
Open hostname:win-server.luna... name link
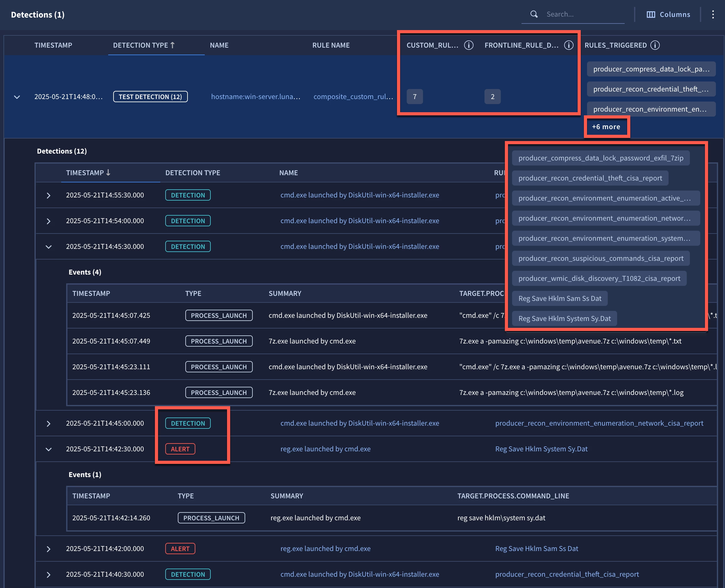[256, 97]
